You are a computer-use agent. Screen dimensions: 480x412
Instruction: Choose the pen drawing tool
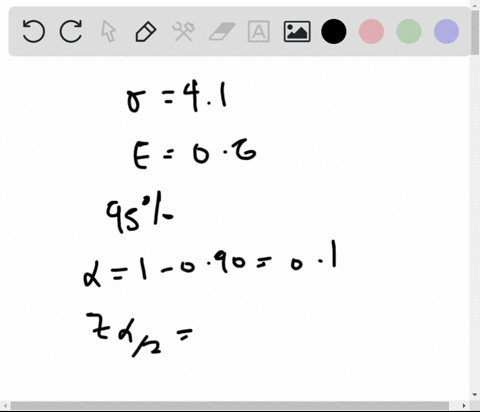click(x=146, y=31)
